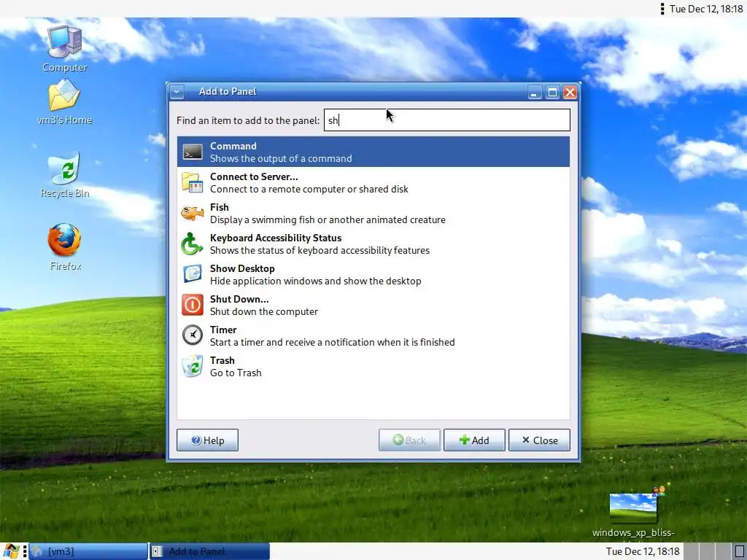Click the top panel three-dot handle

(662, 9)
